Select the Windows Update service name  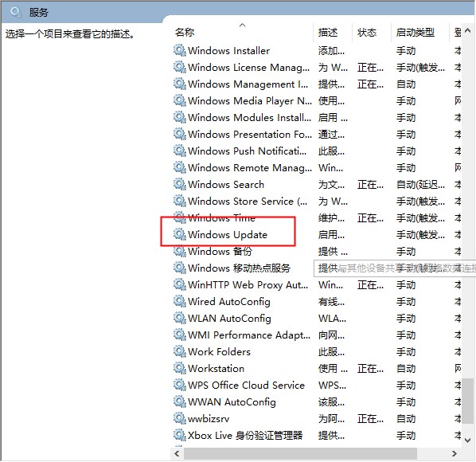(228, 235)
